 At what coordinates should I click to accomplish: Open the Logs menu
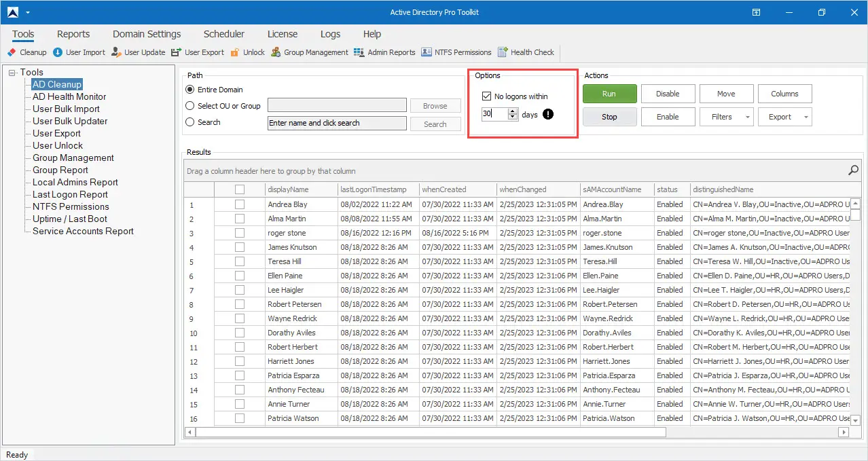pos(330,34)
